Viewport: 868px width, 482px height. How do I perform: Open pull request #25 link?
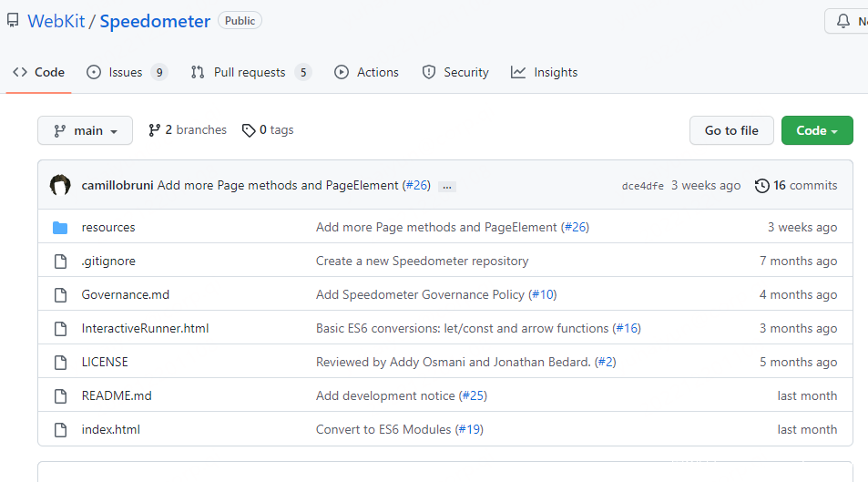[x=474, y=395]
